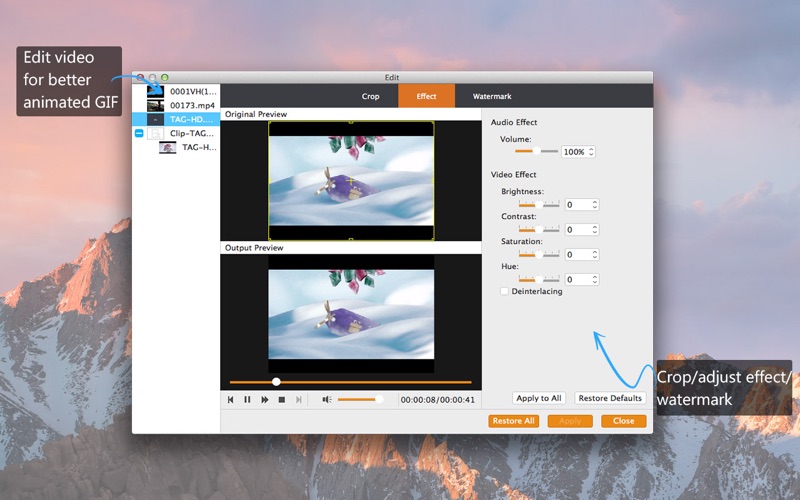800x500 pixels.
Task: Adjust the Volume percentage stepper
Action: pyautogui.click(x=592, y=152)
